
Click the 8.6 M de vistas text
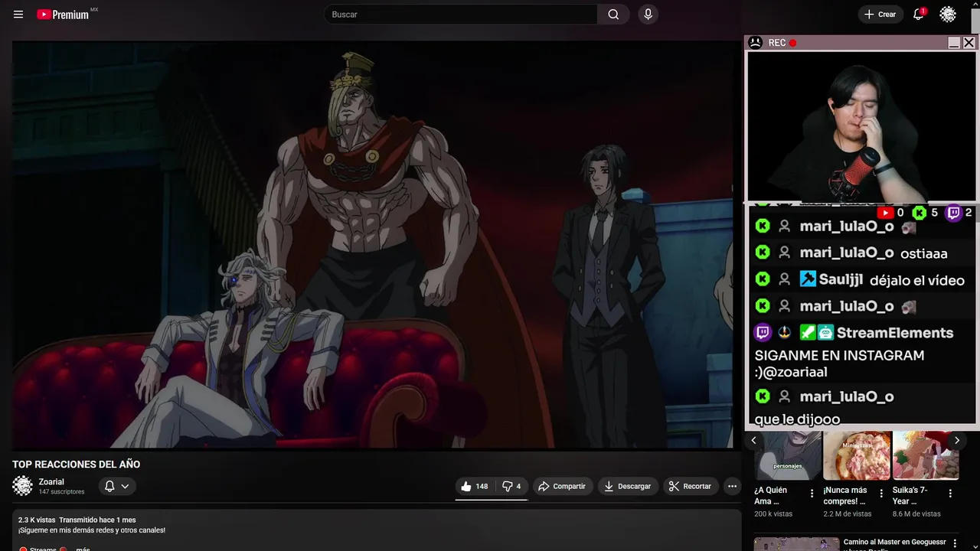tap(916, 514)
